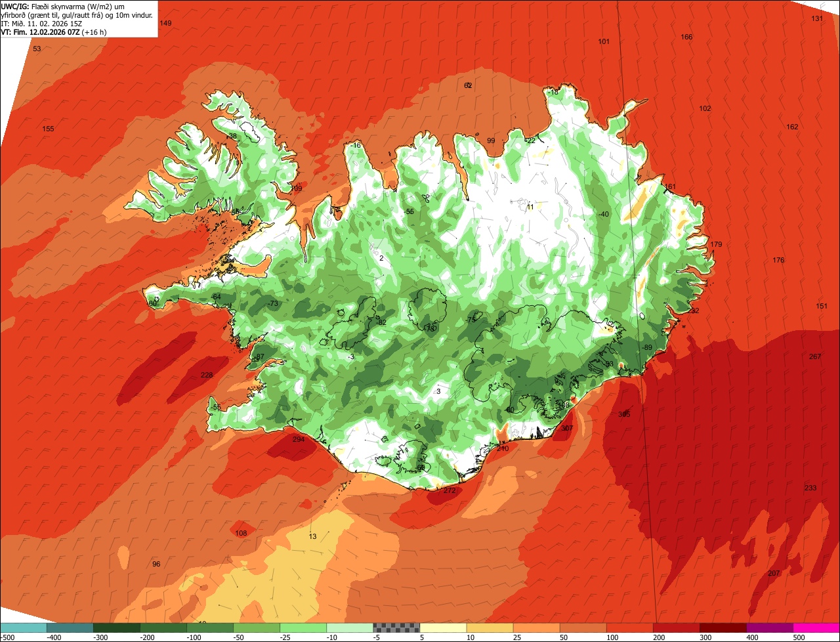The width and height of the screenshot is (840, 642).
Task: Pick the pale yellow legend swatch between 5 and 10
Action: pyautogui.click(x=443, y=628)
